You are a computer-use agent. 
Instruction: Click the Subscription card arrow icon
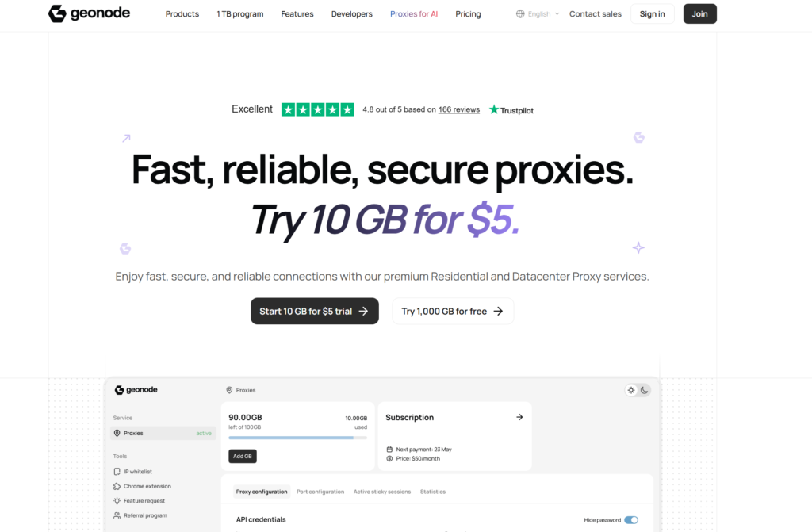pyautogui.click(x=519, y=417)
